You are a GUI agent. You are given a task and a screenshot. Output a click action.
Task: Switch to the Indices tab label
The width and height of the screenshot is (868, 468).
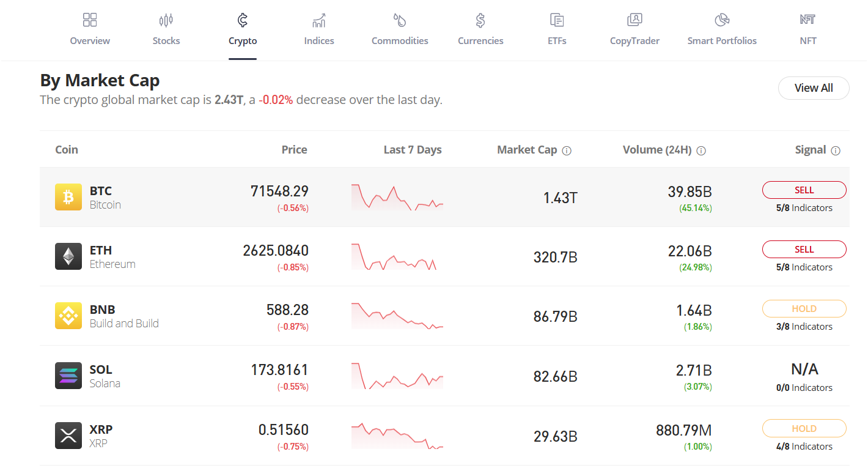click(319, 41)
